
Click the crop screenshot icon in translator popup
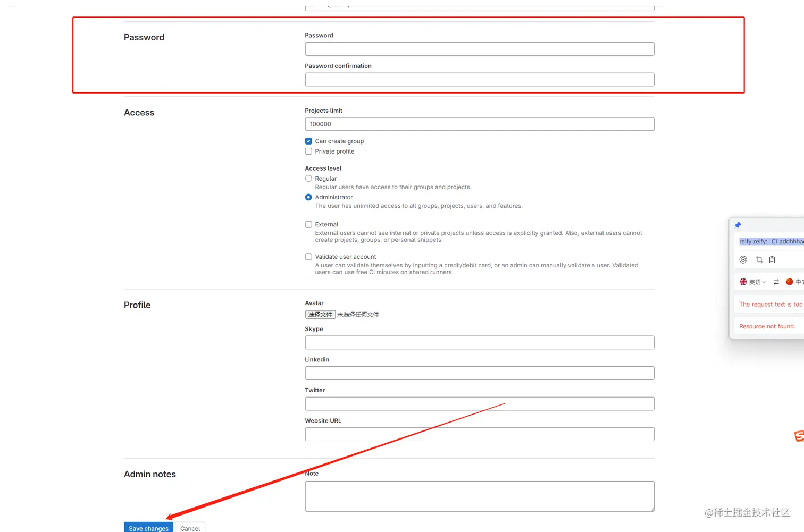pos(759,260)
